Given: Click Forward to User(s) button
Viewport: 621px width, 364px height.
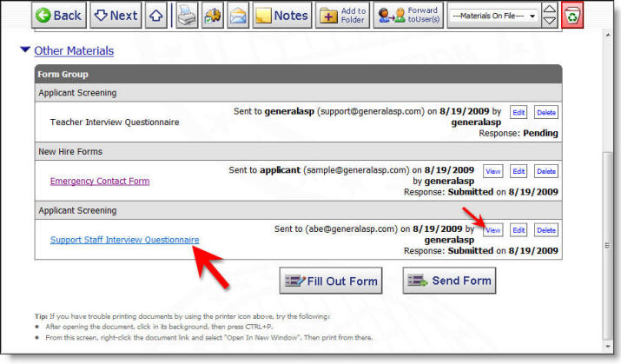Looking at the screenshot, I should tap(407, 15).
